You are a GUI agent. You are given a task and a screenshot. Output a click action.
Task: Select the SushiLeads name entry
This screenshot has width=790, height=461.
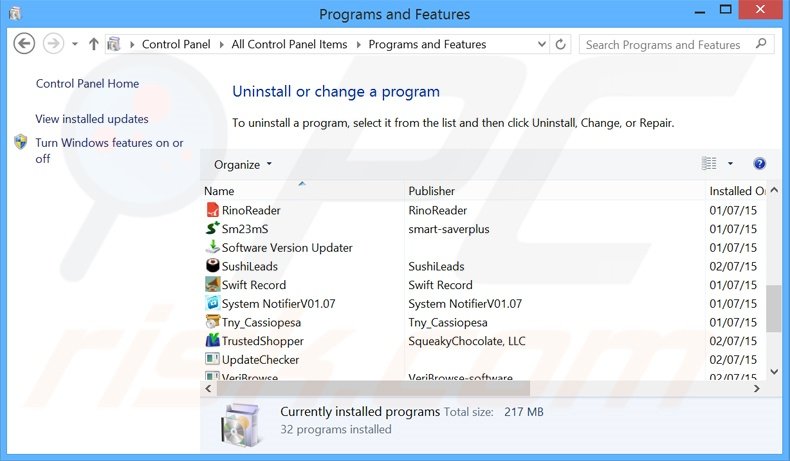click(250, 266)
